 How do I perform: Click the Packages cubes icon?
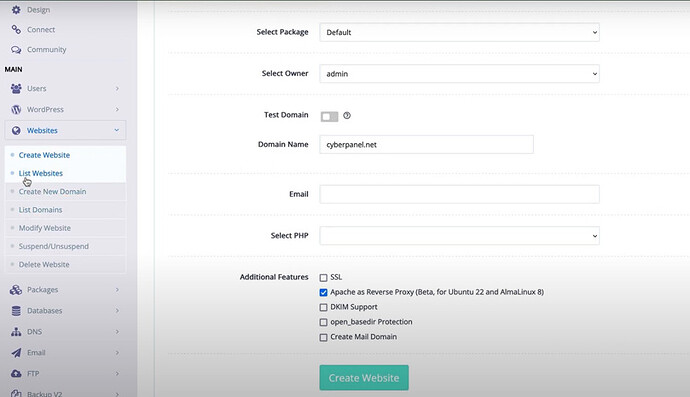tap(16, 290)
